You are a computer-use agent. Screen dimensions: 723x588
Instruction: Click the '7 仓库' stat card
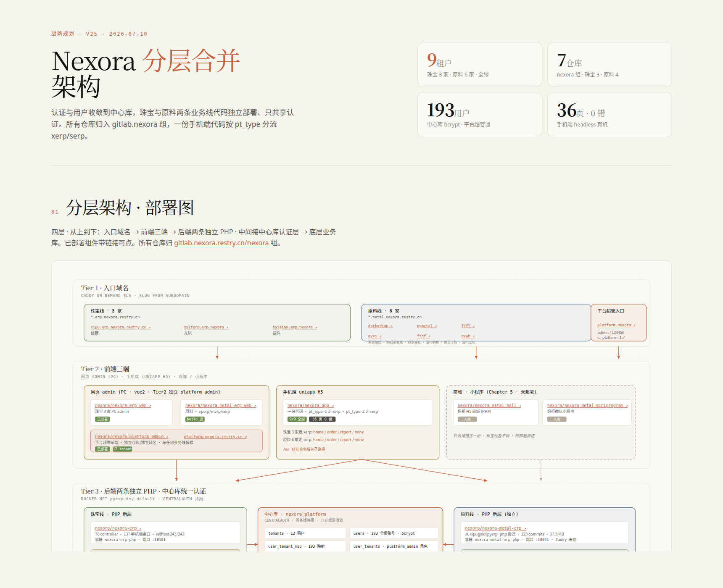(610, 64)
